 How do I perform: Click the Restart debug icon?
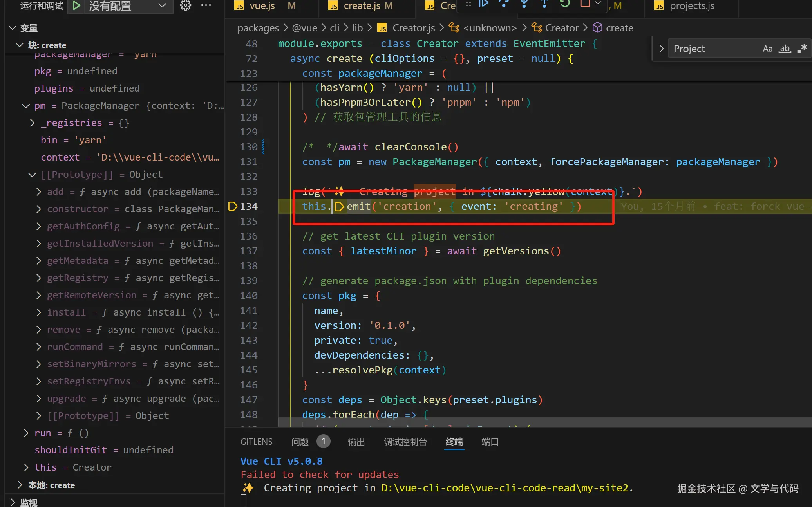[x=564, y=4]
